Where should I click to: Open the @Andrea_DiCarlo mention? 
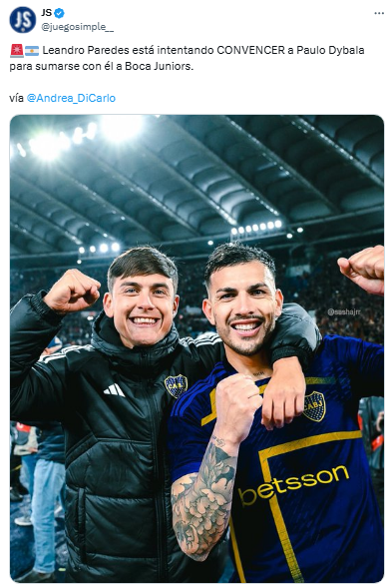(71, 98)
